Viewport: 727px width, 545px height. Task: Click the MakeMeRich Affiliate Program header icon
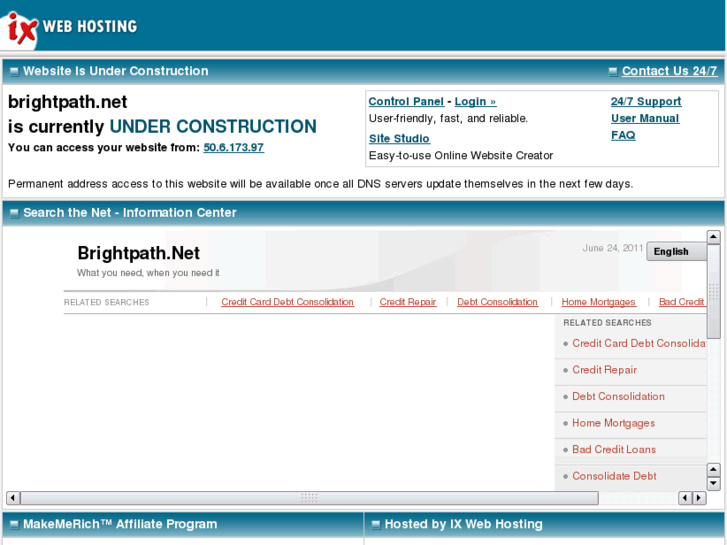tap(14, 525)
